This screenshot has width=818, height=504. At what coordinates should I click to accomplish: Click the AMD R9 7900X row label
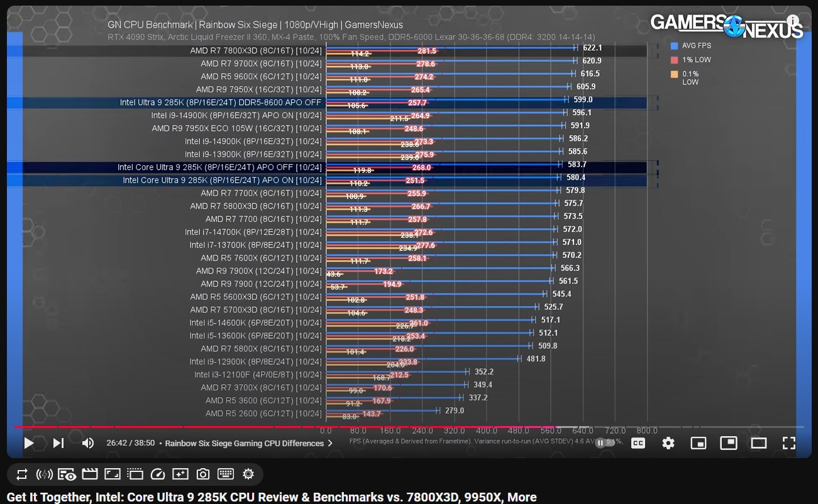click(x=259, y=271)
